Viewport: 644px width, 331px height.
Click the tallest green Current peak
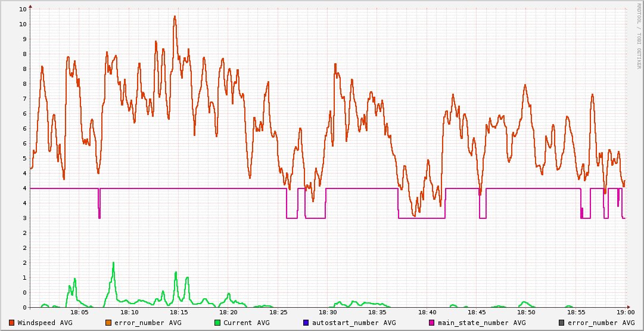pos(113,263)
